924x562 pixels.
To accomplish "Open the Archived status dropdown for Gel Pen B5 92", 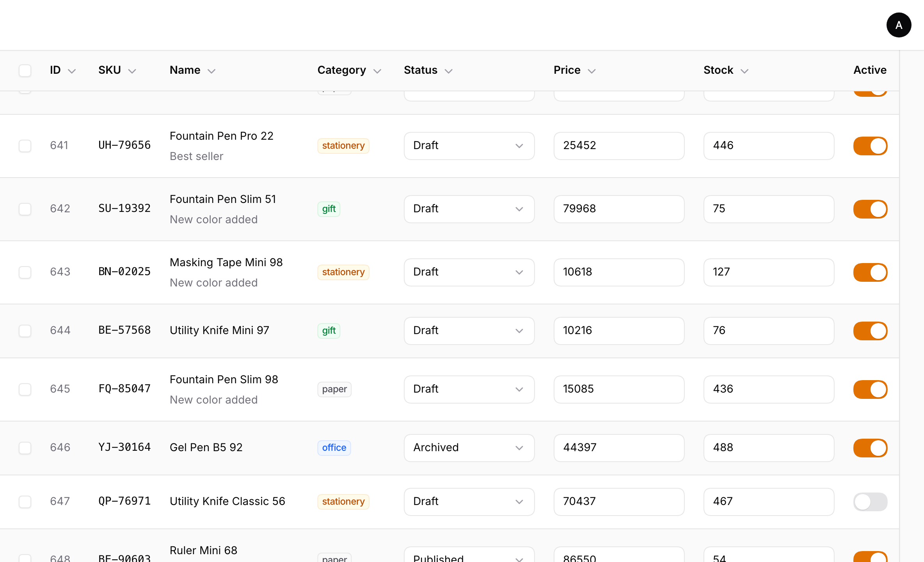I will (469, 448).
